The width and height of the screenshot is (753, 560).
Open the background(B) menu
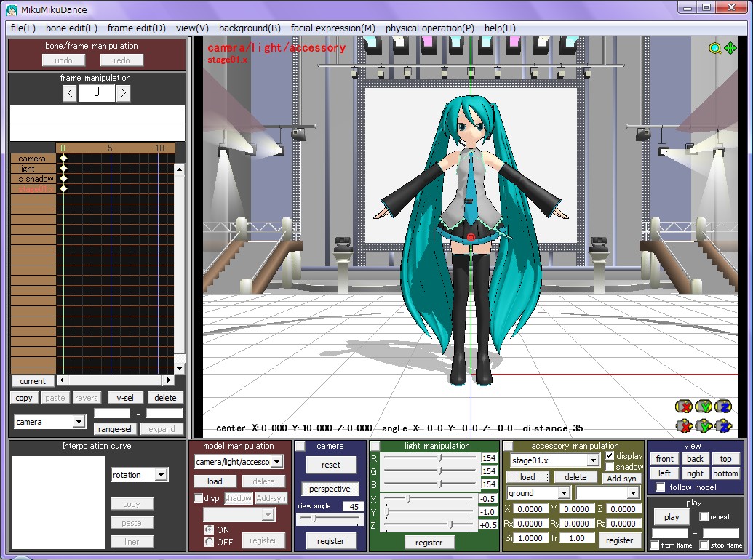(250, 28)
